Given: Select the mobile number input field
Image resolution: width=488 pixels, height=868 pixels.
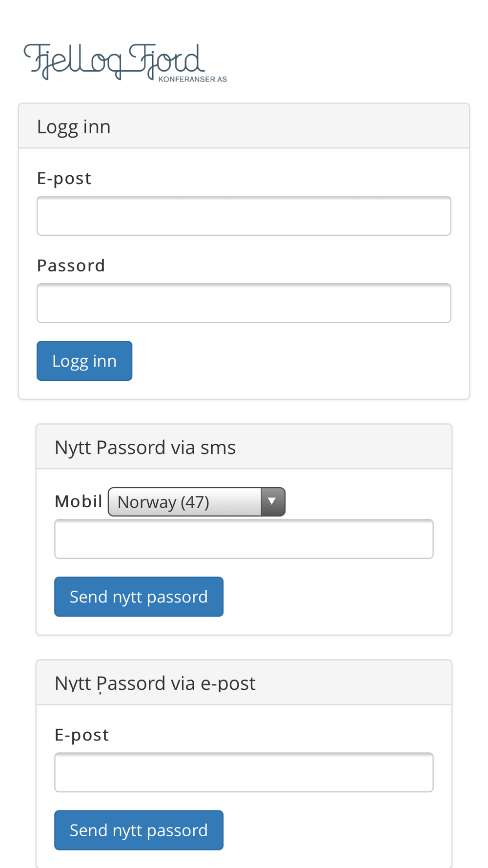Looking at the screenshot, I should tap(244, 539).
